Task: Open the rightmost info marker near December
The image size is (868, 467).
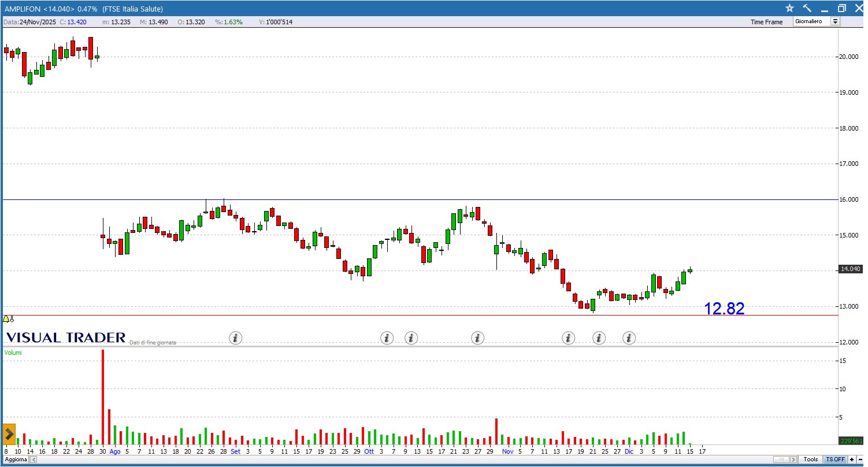Action: [x=629, y=338]
